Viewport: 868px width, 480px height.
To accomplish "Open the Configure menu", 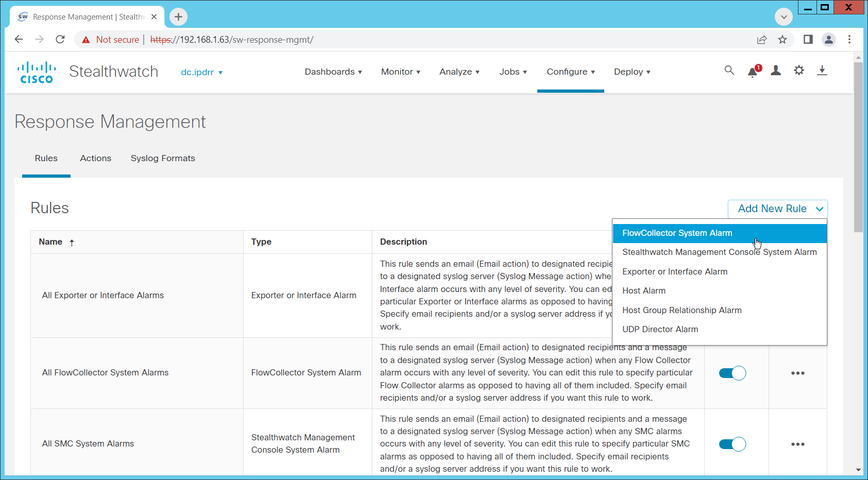I will (571, 72).
